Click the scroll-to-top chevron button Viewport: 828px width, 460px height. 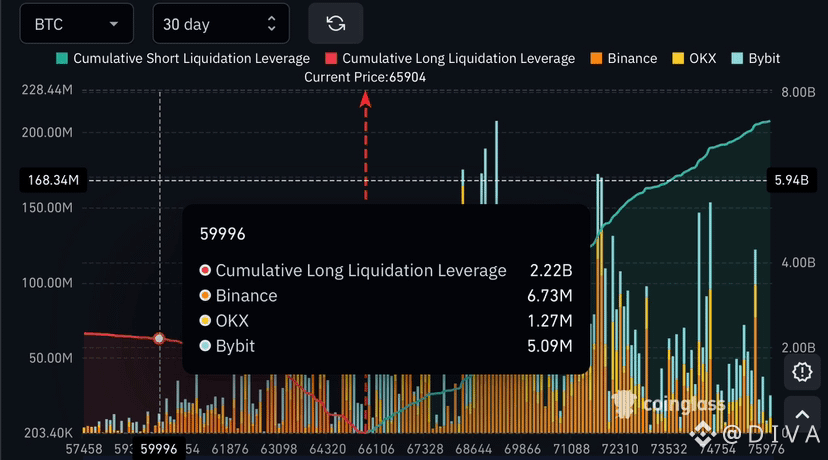(x=802, y=415)
